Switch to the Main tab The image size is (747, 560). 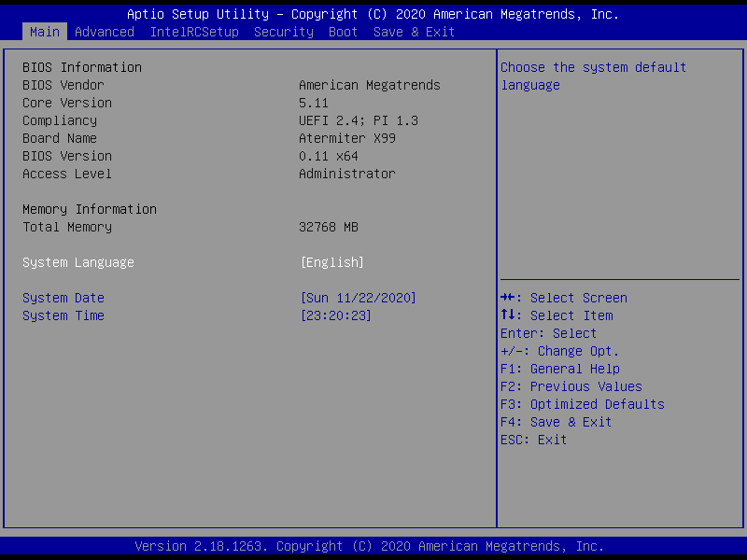(45, 32)
